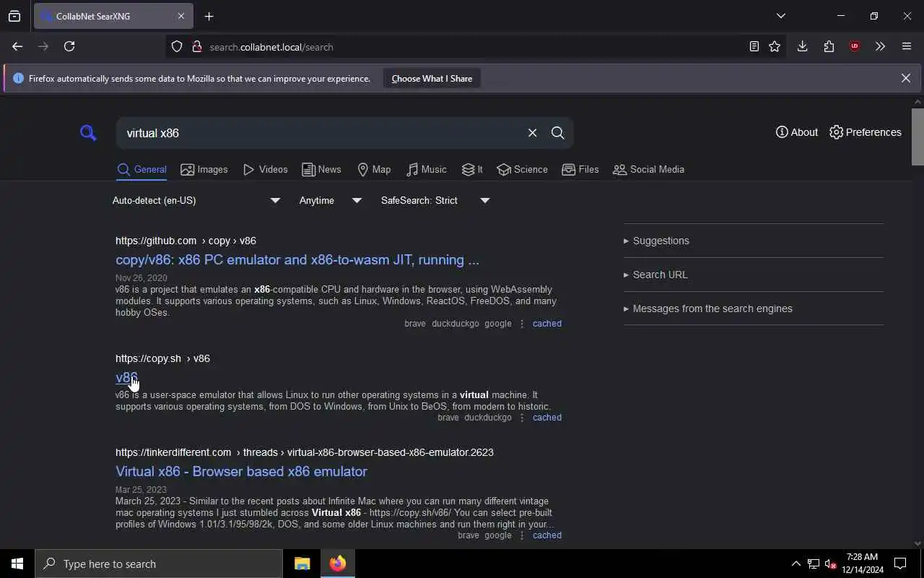Viewport: 924px width, 578px height.
Task: Select the CollabNet SearXNG browser tab
Action: (x=112, y=16)
